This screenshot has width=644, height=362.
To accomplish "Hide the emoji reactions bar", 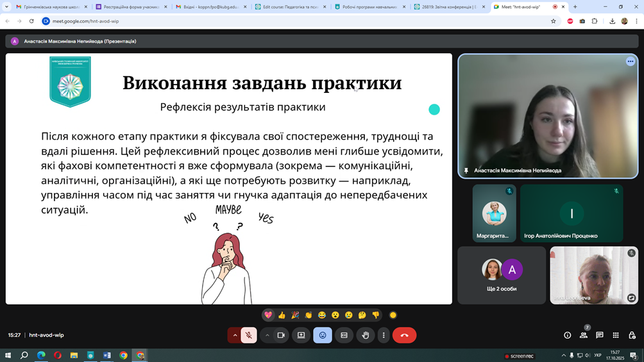I will (323, 335).
